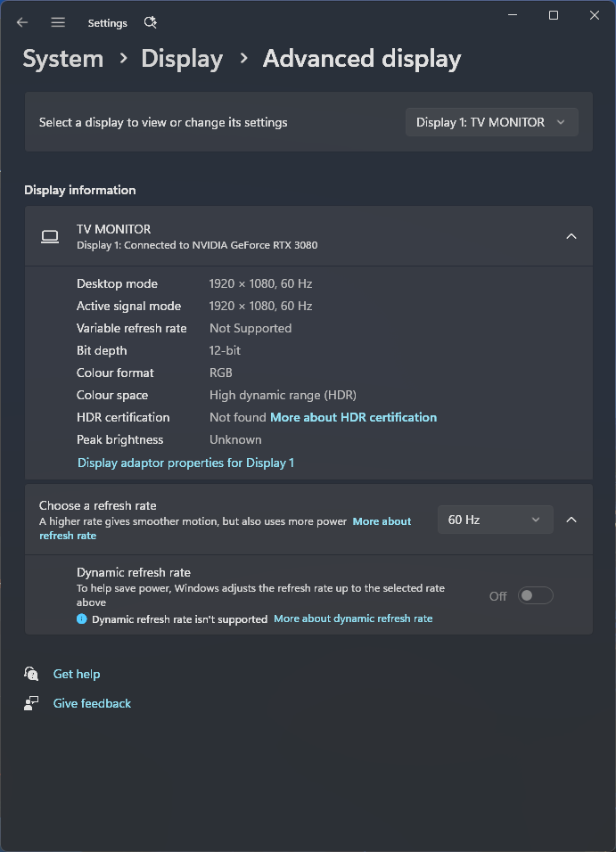Viewport: 616px width, 852px height.
Task: Minimize the Settings window
Action: 513,15
